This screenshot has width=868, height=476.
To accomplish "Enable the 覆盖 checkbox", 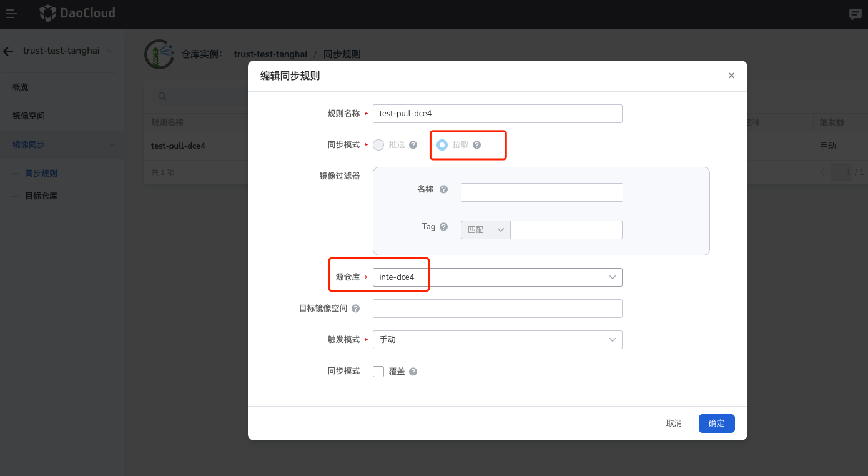I will point(378,371).
